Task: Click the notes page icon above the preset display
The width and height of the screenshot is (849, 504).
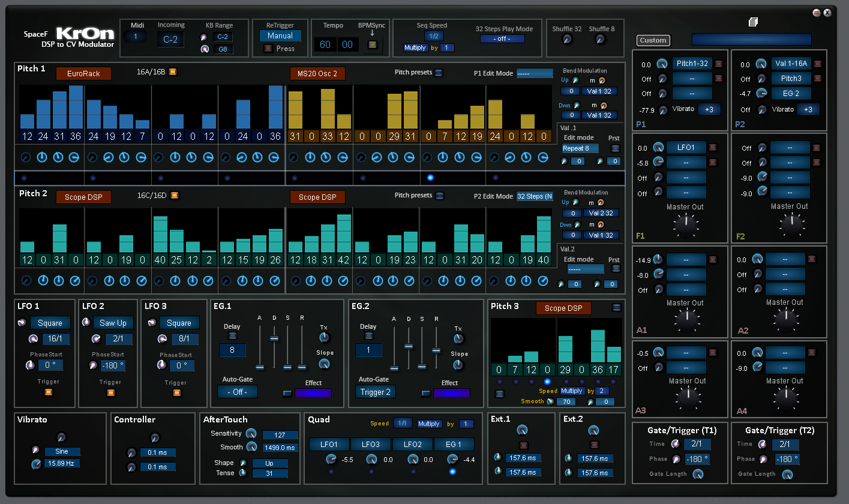Action: [x=753, y=22]
